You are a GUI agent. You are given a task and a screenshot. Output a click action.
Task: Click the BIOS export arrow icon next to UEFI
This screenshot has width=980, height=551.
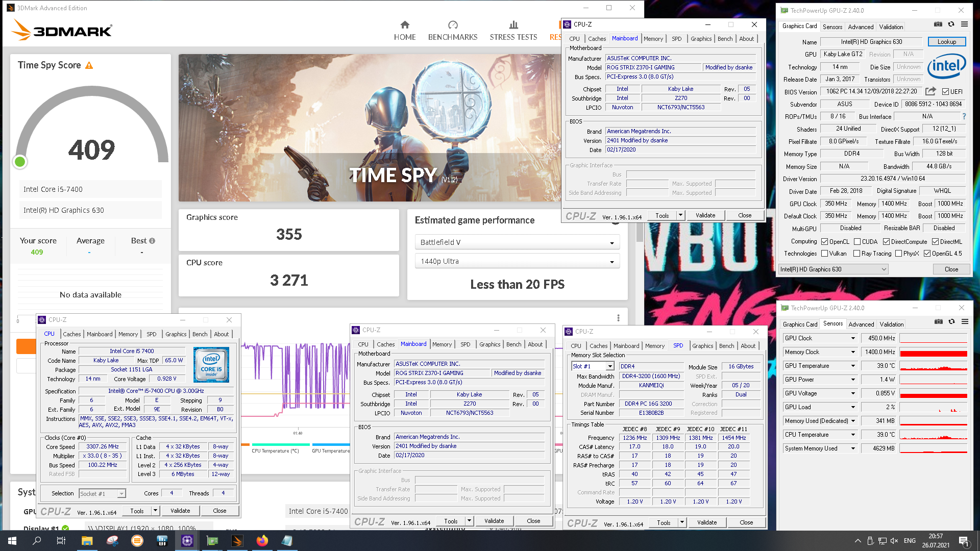(x=930, y=91)
